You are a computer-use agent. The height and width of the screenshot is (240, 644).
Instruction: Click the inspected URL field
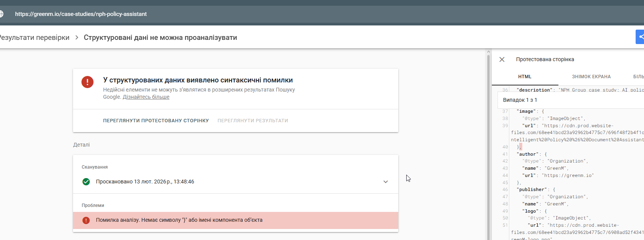click(x=81, y=14)
